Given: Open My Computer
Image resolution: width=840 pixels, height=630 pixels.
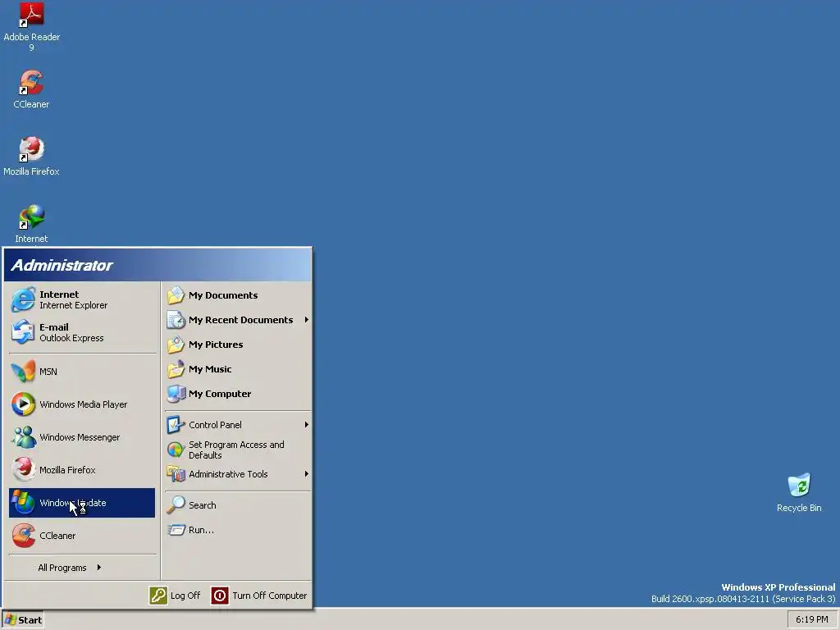Looking at the screenshot, I should 238,394.
